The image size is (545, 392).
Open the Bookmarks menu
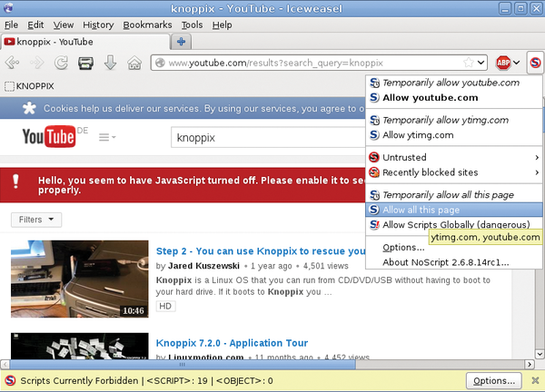point(147,25)
